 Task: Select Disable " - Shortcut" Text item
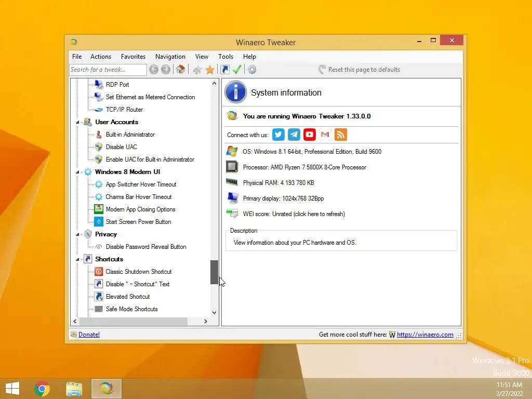[137, 284]
